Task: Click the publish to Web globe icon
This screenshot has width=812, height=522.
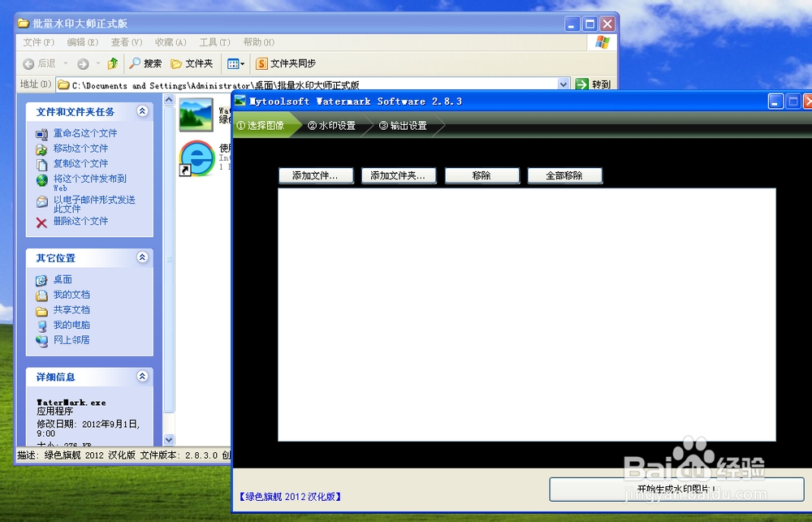Action: coord(41,180)
